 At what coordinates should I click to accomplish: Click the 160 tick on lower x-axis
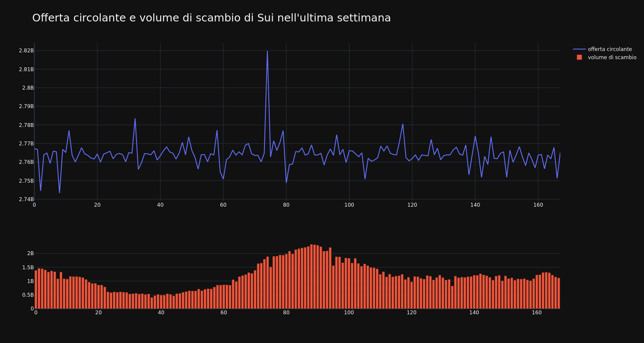tap(537, 313)
